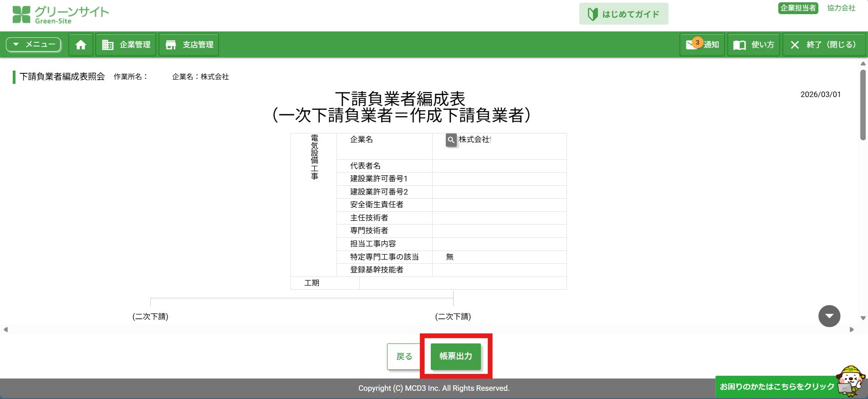The width and height of the screenshot is (868, 399).
Task: Click the 企業担当者 role badge
Action: click(x=798, y=8)
